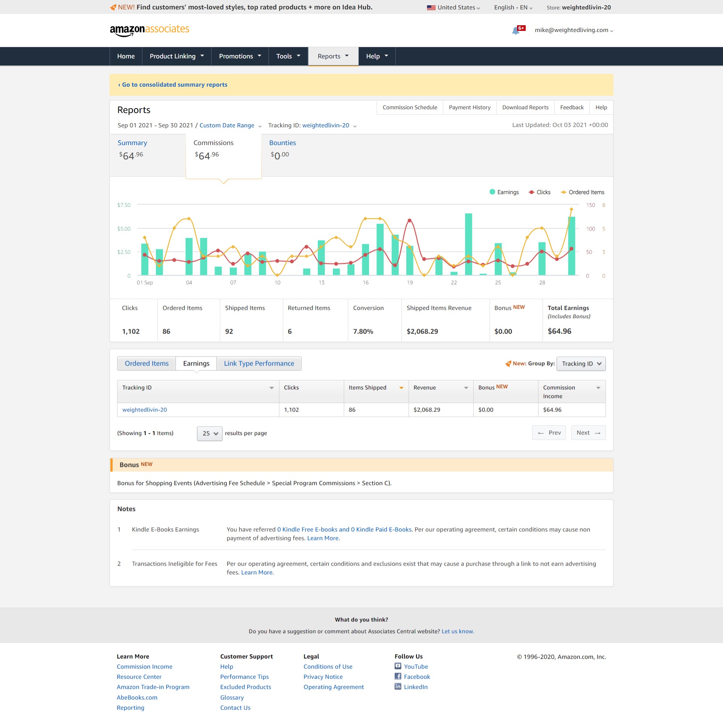Toggle Earnings series in chart legend
This screenshot has height=728, width=723.
(x=504, y=192)
